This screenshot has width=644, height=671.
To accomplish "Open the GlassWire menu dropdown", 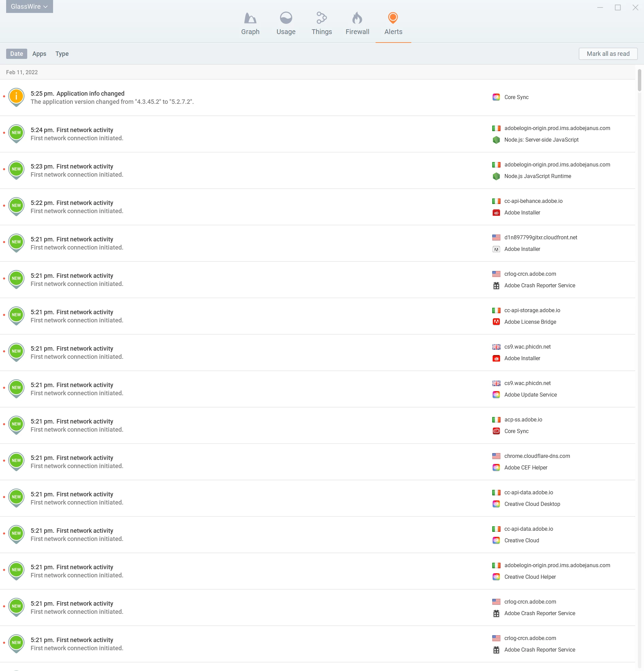I will pyautogui.click(x=30, y=6).
